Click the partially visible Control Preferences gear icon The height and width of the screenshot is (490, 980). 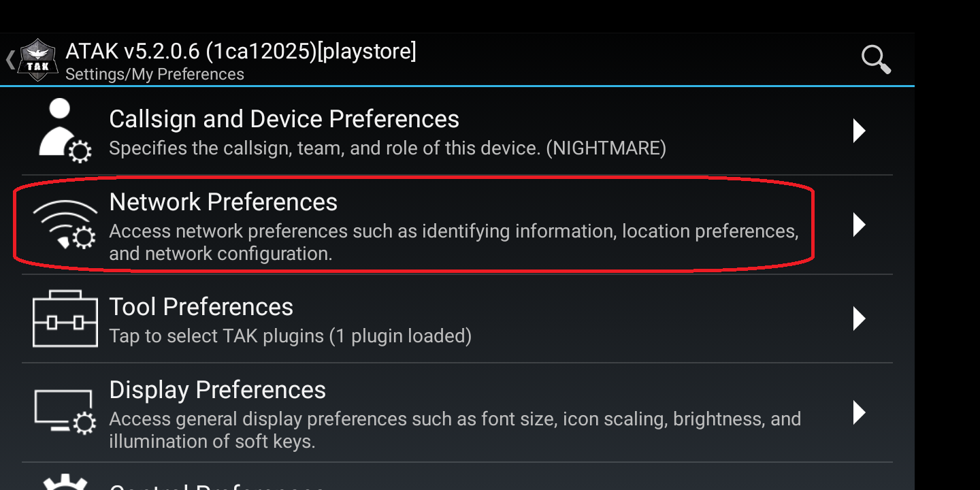click(65, 482)
